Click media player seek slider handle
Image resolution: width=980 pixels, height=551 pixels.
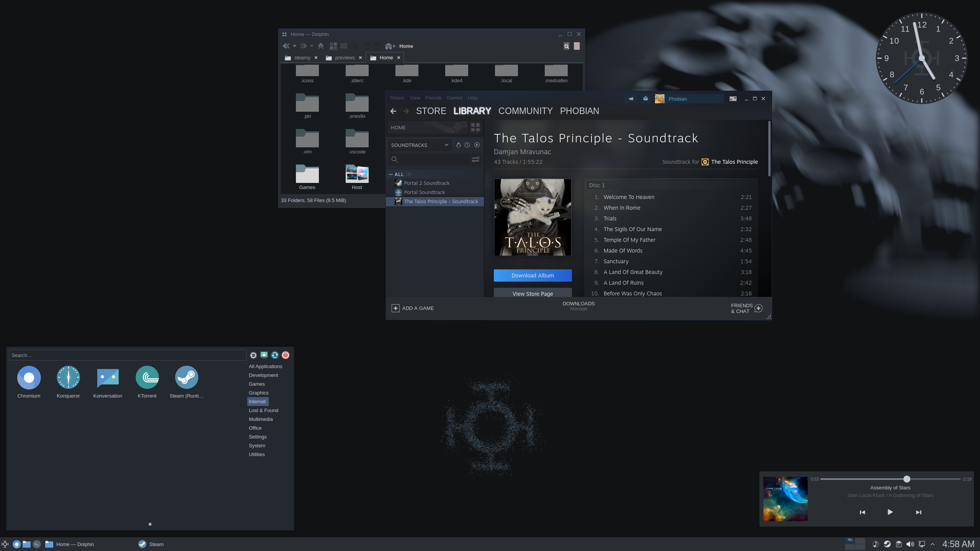click(906, 479)
